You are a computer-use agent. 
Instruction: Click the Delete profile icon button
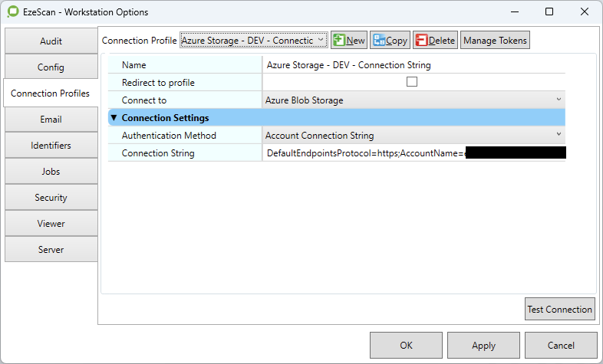[x=435, y=41]
